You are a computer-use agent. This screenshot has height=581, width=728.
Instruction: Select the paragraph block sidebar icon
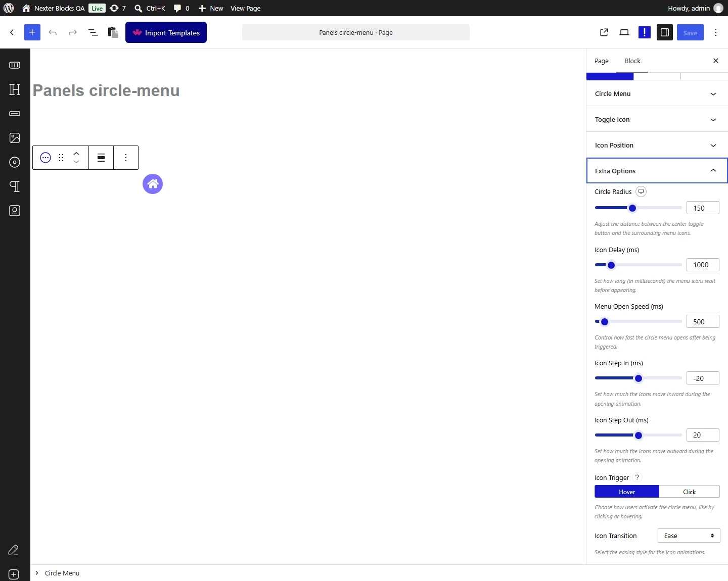click(x=15, y=186)
